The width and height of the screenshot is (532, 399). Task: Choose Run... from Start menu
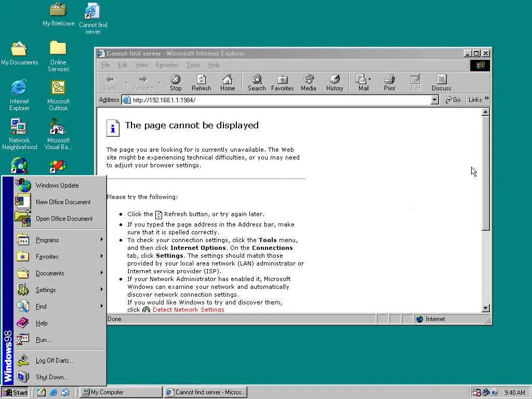(x=60, y=340)
